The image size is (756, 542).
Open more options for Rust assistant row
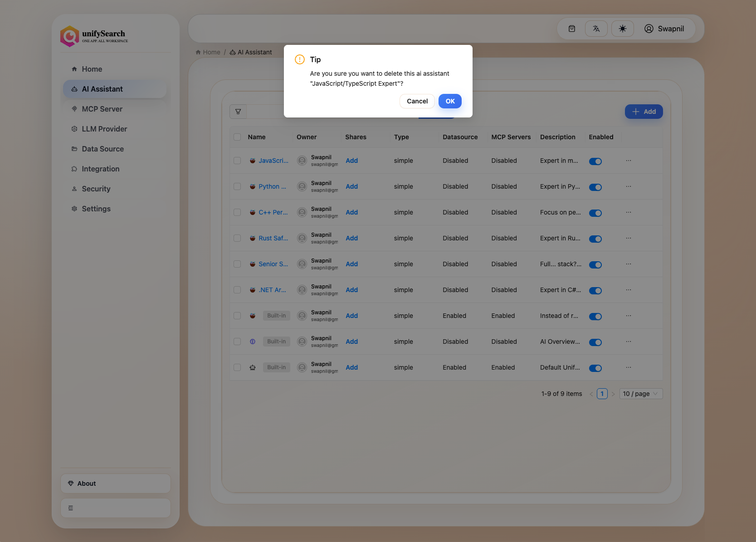(x=629, y=238)
